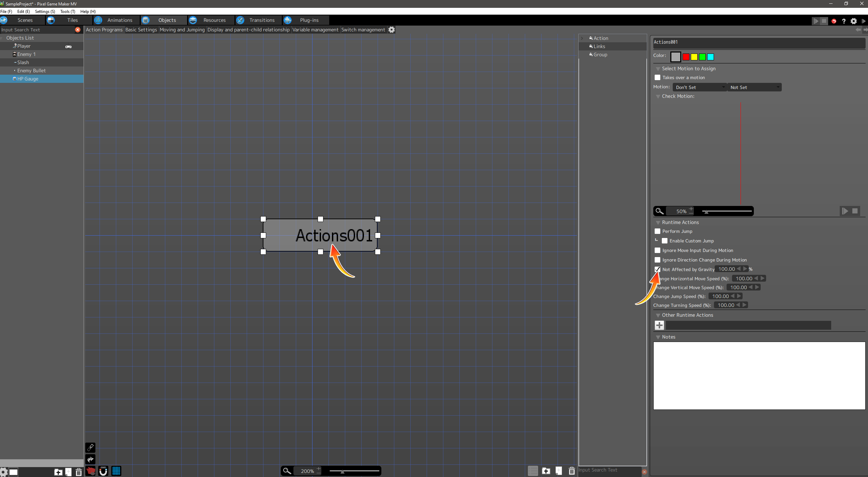The height and width of the screenshot is (477, 868).
Task: Enable the Perform Jump checkbox
Action: click(x=657, y=231)
